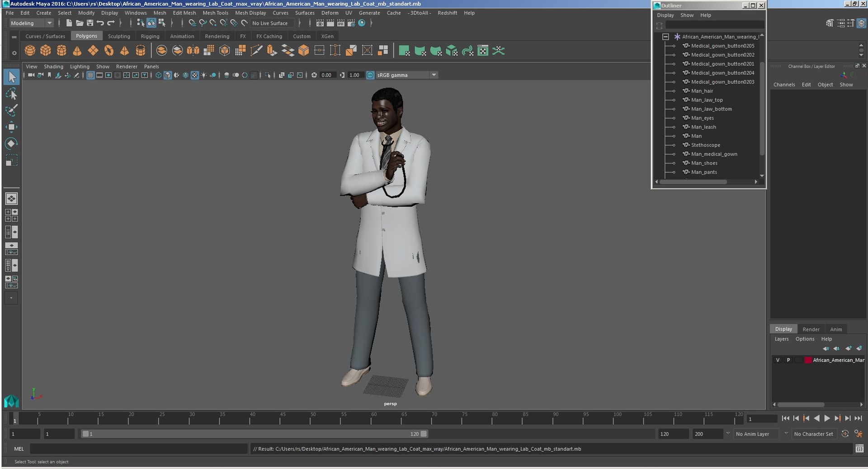The image size is (868, 469).
Task: Play the animation forward
Action: (827, 418)
